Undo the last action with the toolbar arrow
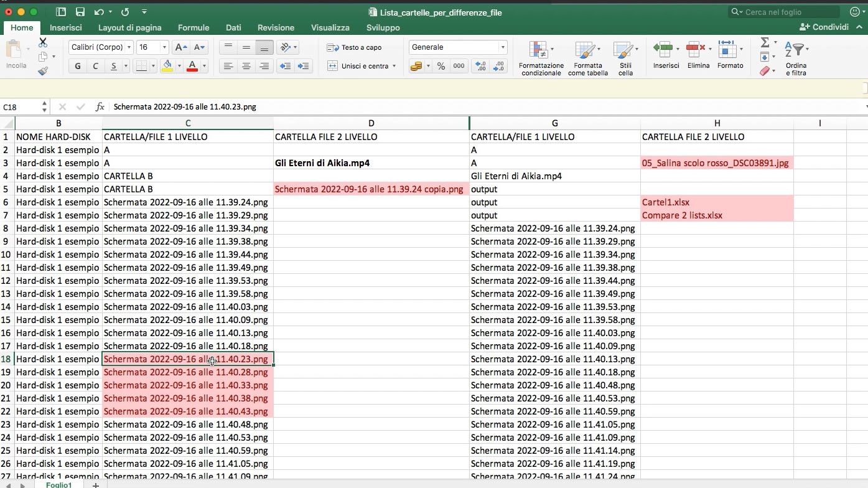 [99, 12]
